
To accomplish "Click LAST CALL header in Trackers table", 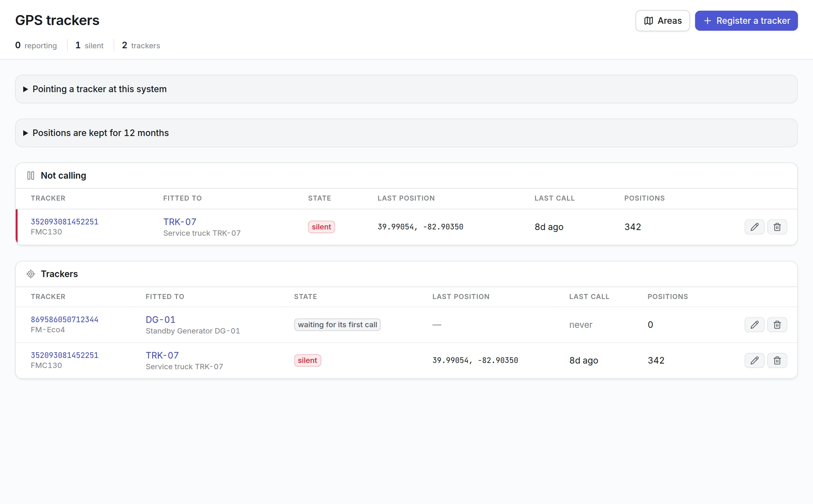I will (x=589, y=297).
